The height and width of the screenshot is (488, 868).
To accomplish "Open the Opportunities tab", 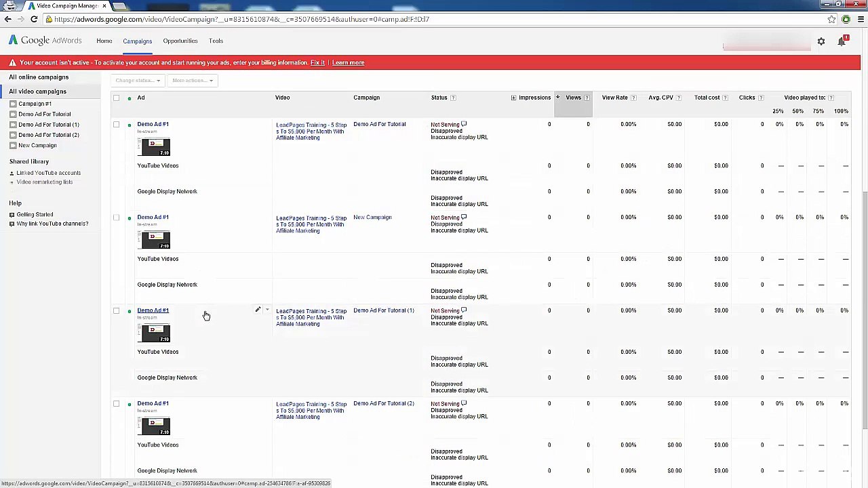I will [180, 41].
